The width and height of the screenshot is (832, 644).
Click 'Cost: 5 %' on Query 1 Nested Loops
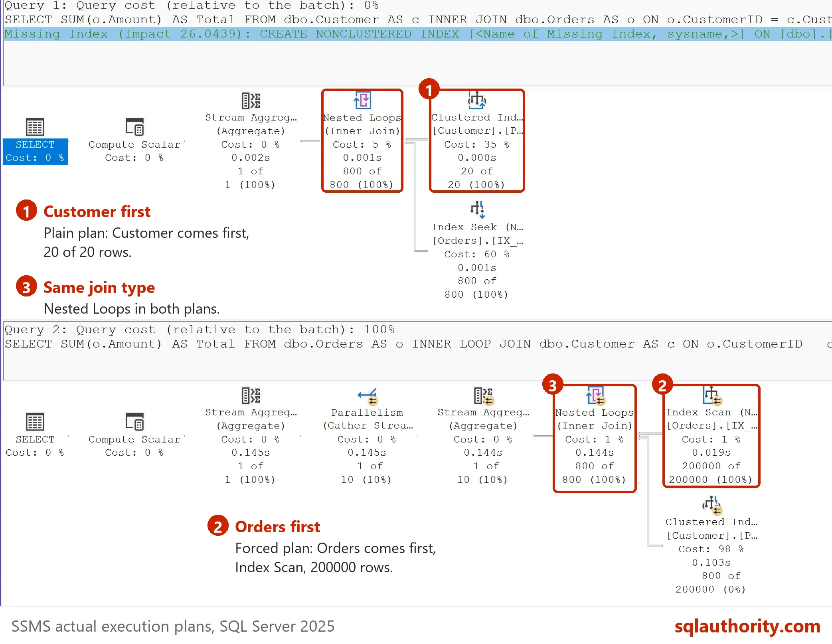click(x=362, y=144)
